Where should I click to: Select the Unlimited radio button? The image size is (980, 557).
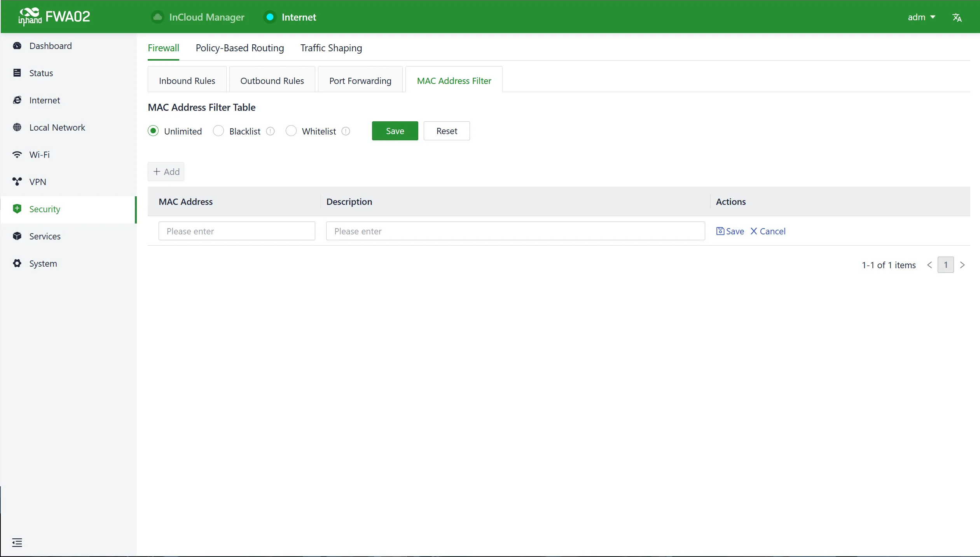(x=153, y=131)
